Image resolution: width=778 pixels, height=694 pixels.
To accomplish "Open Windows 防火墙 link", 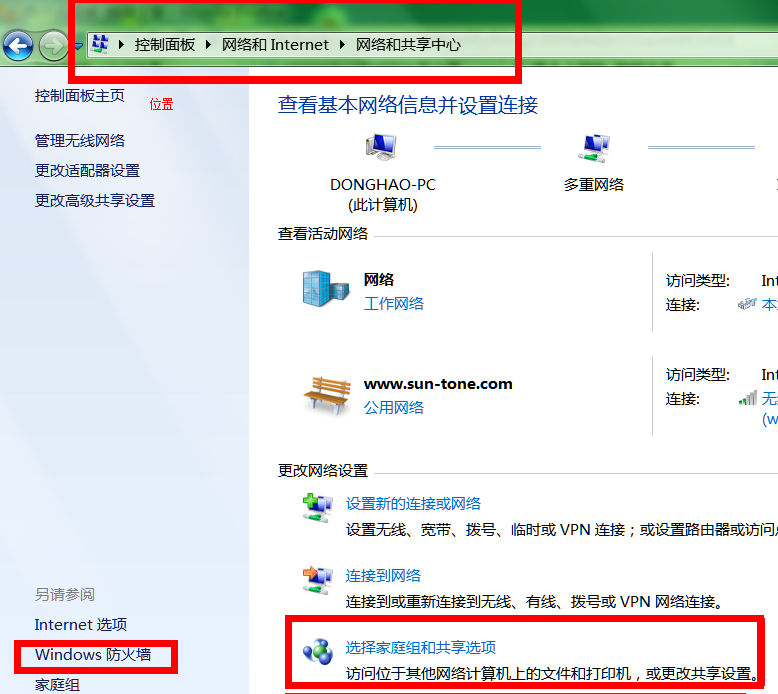I will click(x=93, y=655).
